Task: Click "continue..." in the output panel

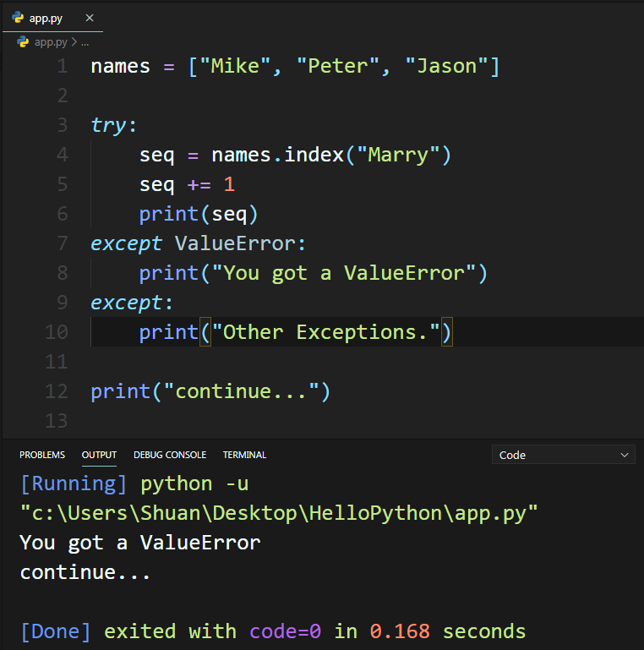Action: [x=85, y=572]
